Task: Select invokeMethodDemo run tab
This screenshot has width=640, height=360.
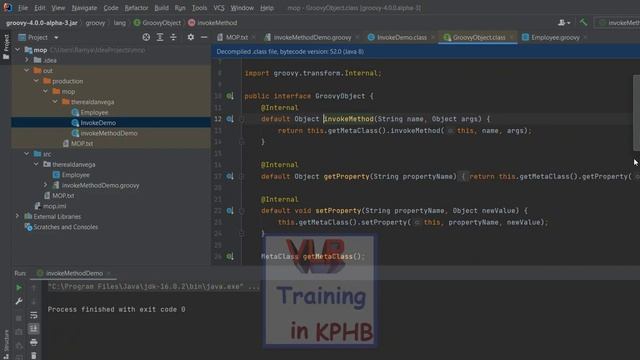Action: (73, 273)
